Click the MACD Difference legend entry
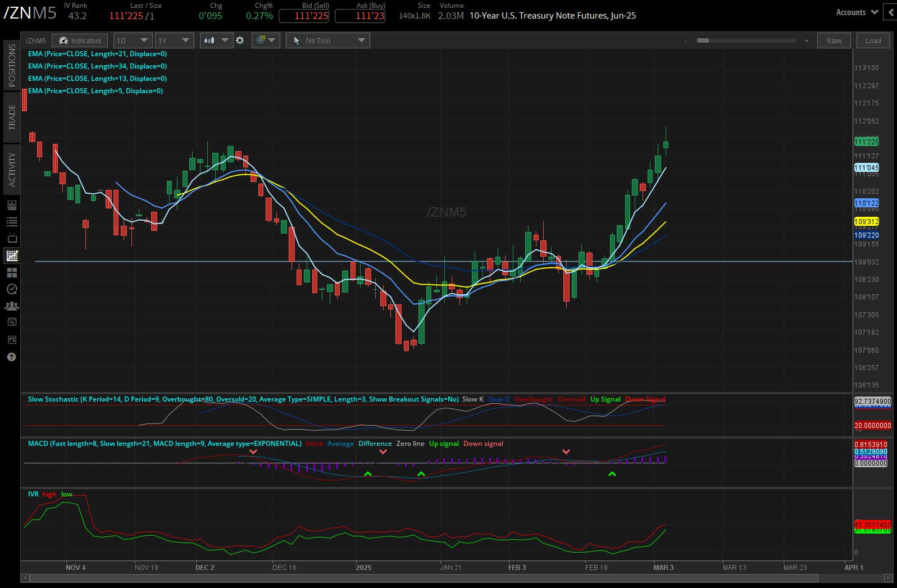 [375, 444]
